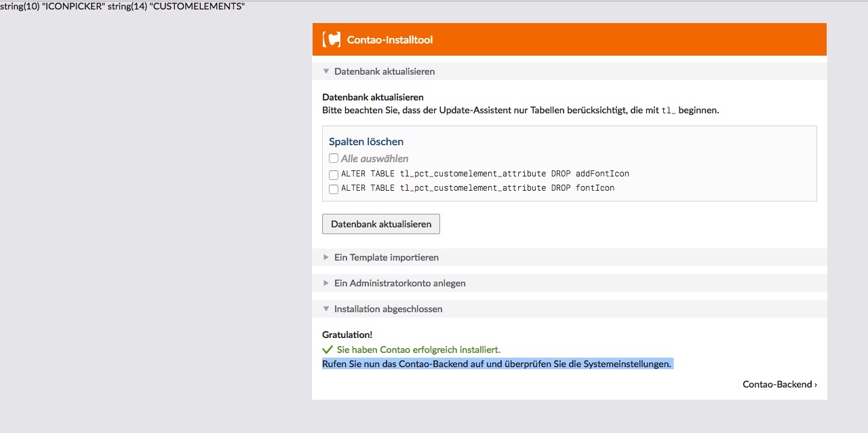Click 'Sie haben Contao erfolgreich installiert.' message
This screenshot has width=868, height=433.
418,350
